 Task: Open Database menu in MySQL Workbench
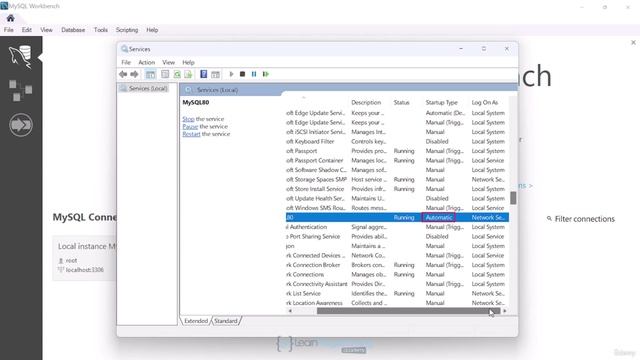pyautogui.click(x=73, y=30)
